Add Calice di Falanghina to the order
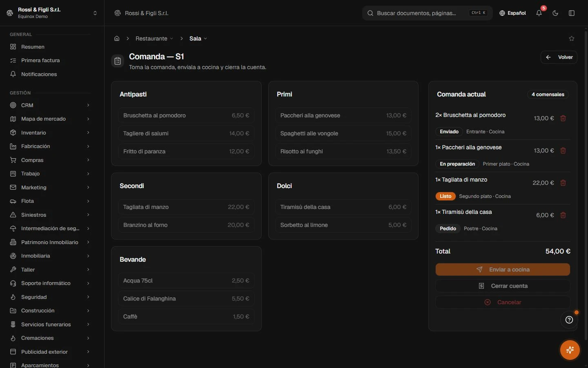 186,298
